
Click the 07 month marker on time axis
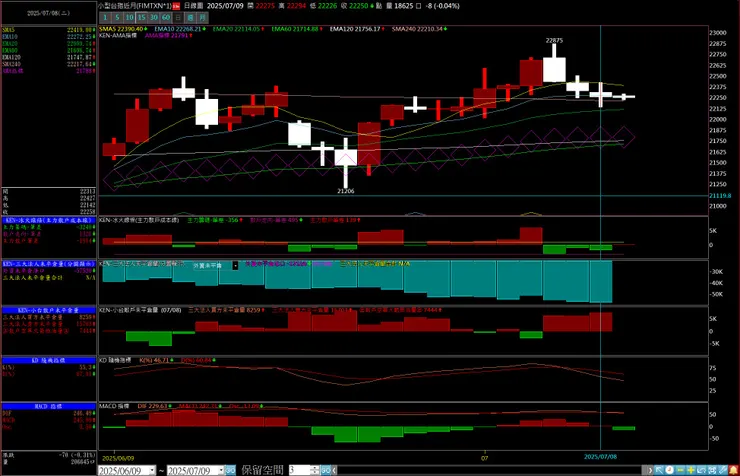[x=484, y=458]
